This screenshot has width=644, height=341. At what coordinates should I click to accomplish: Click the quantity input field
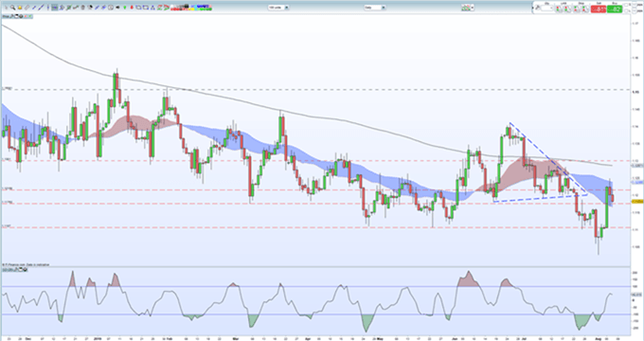547,8
